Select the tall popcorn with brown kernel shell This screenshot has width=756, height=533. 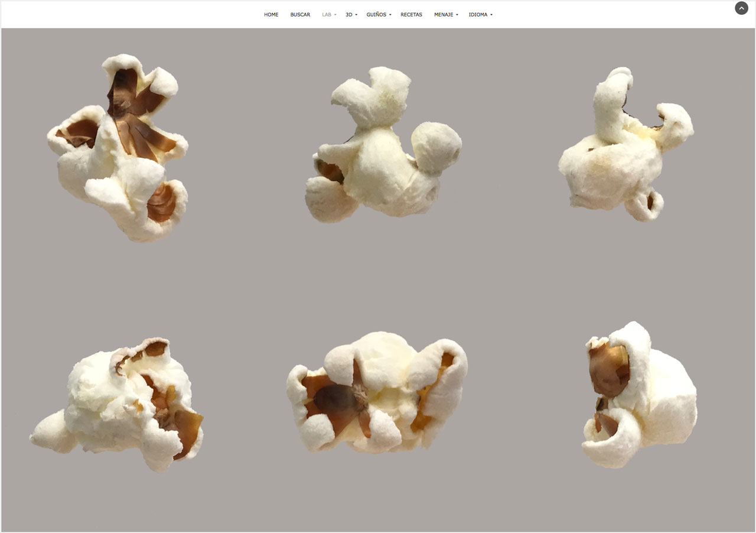click(640, 395)
